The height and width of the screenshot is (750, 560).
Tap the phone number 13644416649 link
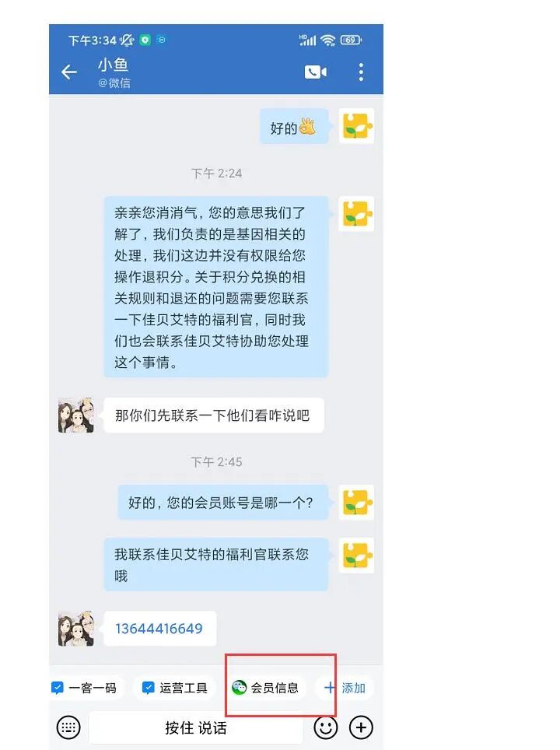(x=159, y=629)
